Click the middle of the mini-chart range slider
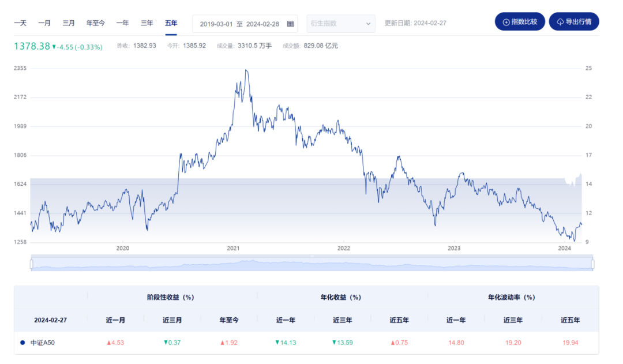Image resolution: width=623 pixels, height=364 pixels. [312, 265]
